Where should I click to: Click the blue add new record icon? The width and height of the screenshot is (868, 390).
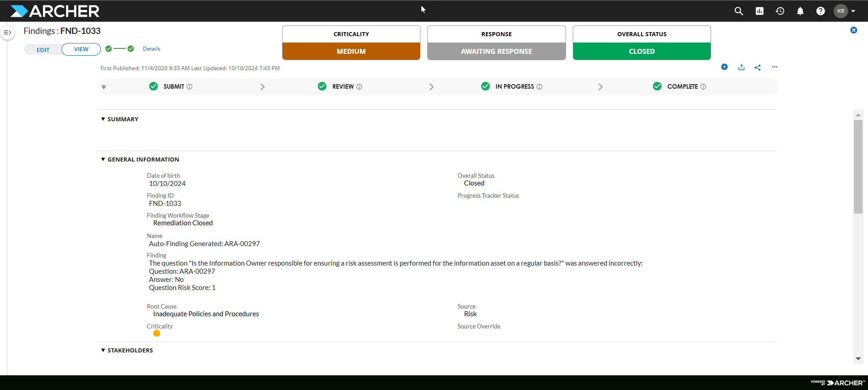[x=724, y=67]
